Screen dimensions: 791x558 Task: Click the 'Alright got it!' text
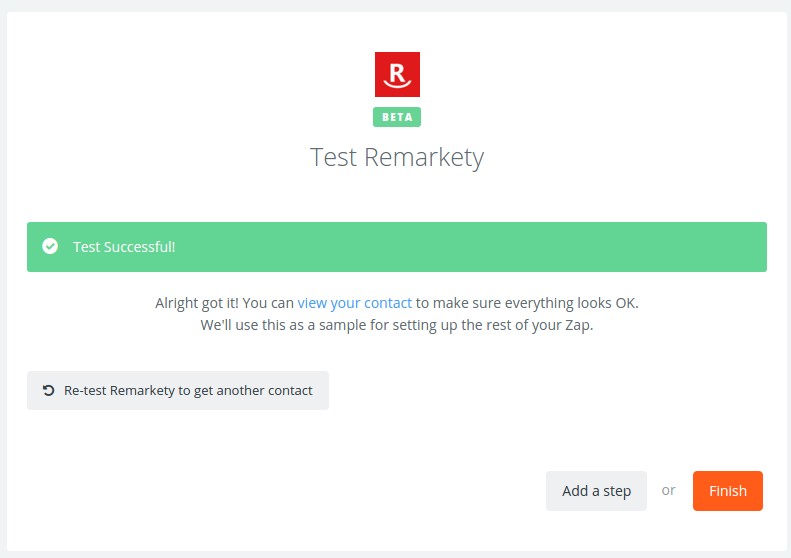[197, 303]
